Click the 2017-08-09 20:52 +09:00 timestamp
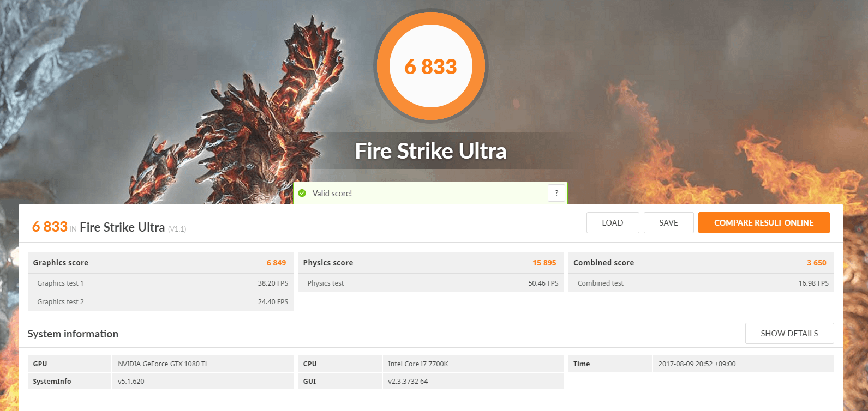The image size is (868, 411). pos(697,364)
